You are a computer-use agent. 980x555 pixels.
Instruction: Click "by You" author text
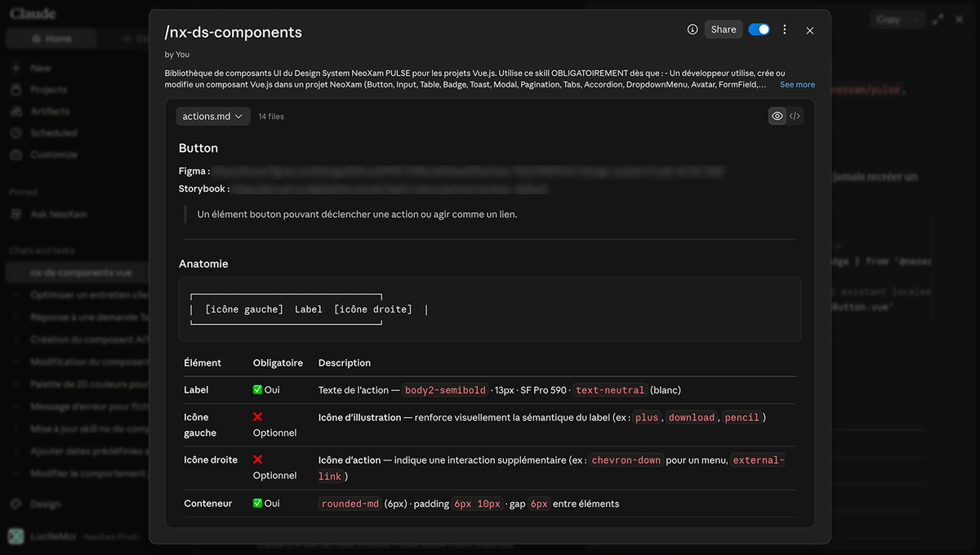click(x=177, y=55)
